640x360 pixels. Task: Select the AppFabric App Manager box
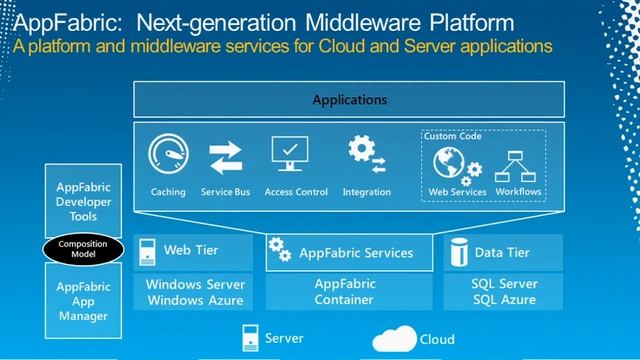83,301
